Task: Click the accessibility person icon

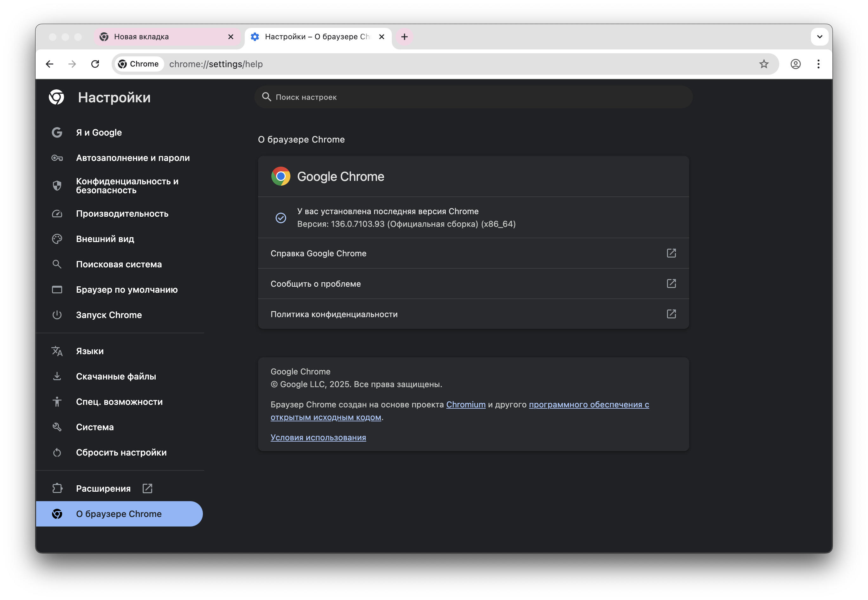Action: click(x=57, y=402)
